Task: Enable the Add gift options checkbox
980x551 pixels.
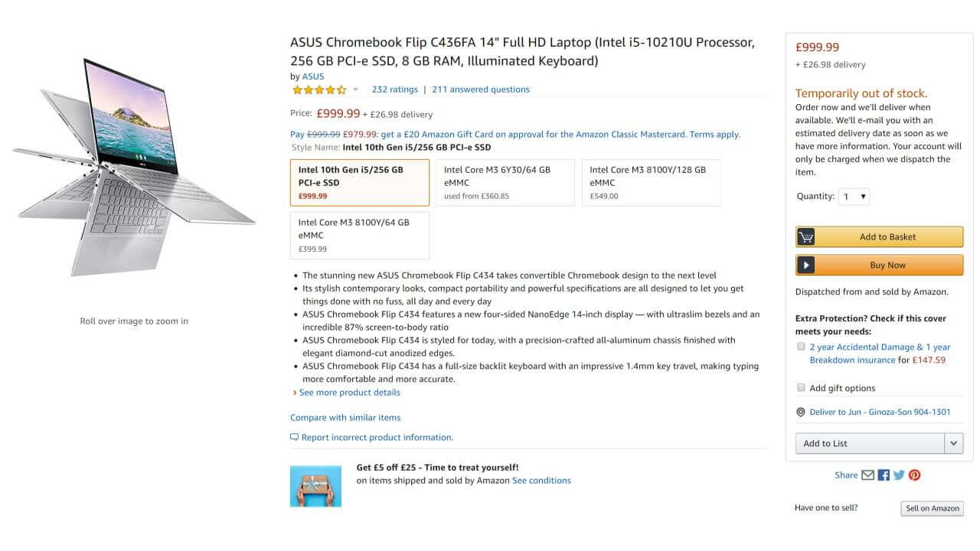Action: pyautogui.click(x=801, y=388)
